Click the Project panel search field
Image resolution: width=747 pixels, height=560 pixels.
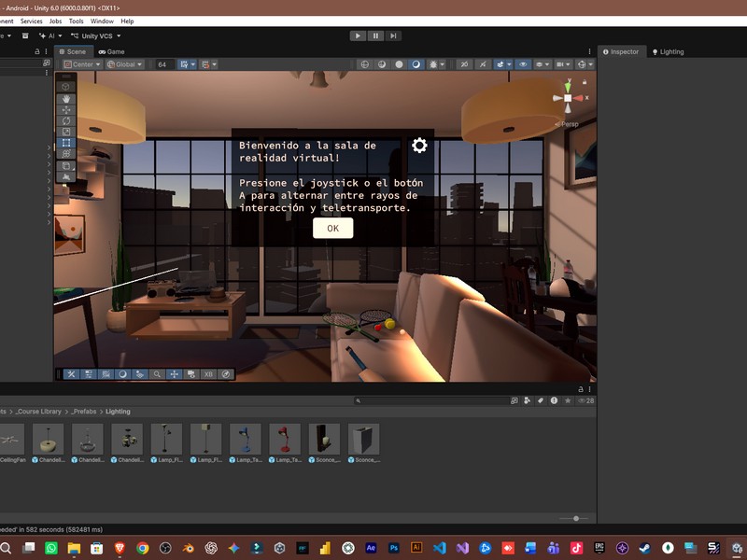tap(432, 400)
